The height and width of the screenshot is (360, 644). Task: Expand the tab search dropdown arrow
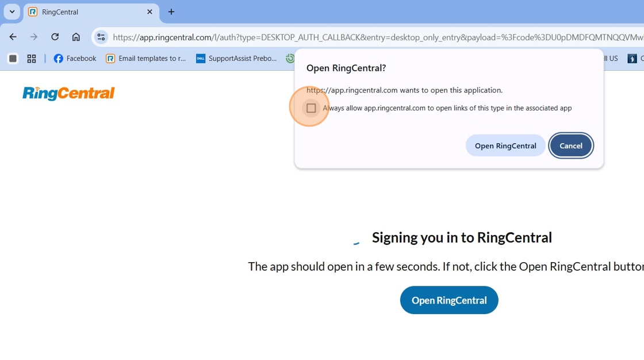click(12, 12)
